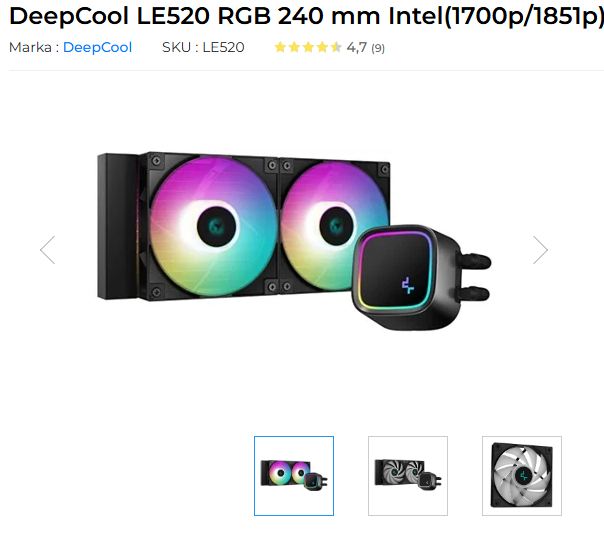Click the fifth rating star
Viewport: 604px width, 545px height.
(x=336, y=47)
